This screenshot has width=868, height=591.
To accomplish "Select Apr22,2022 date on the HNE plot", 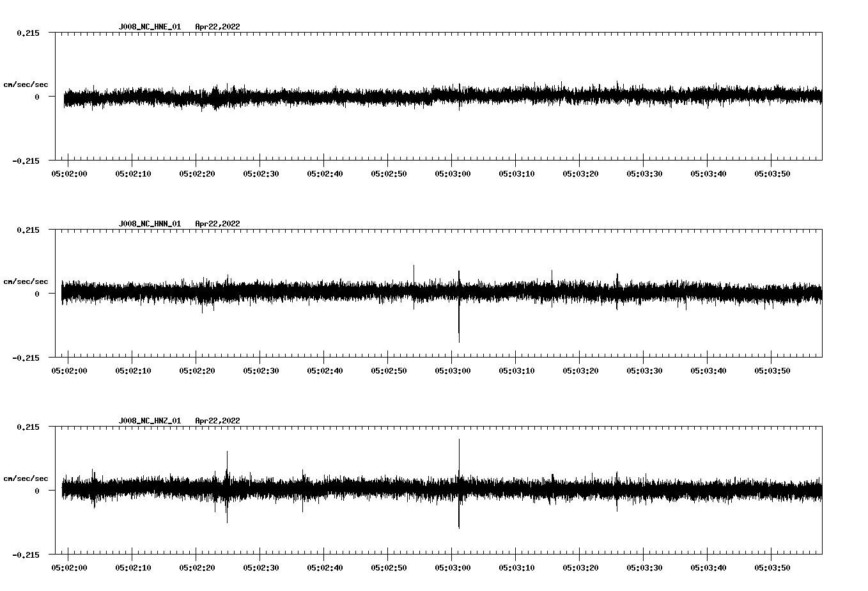I will pyautogui.click(x=217, y=27).
